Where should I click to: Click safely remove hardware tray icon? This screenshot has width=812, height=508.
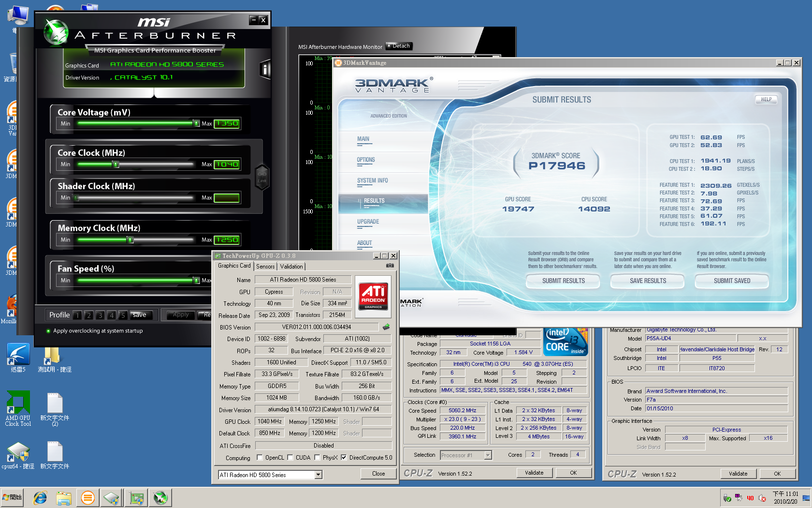(x=727, y=498)
